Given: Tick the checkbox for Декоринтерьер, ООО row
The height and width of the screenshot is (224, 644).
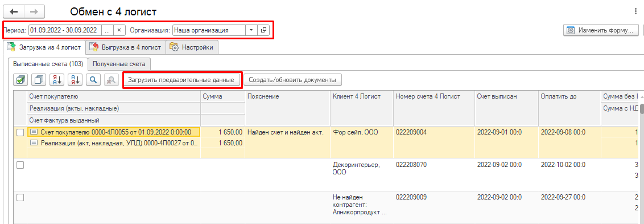Looking at the screenshot, I should click(20, 165).
